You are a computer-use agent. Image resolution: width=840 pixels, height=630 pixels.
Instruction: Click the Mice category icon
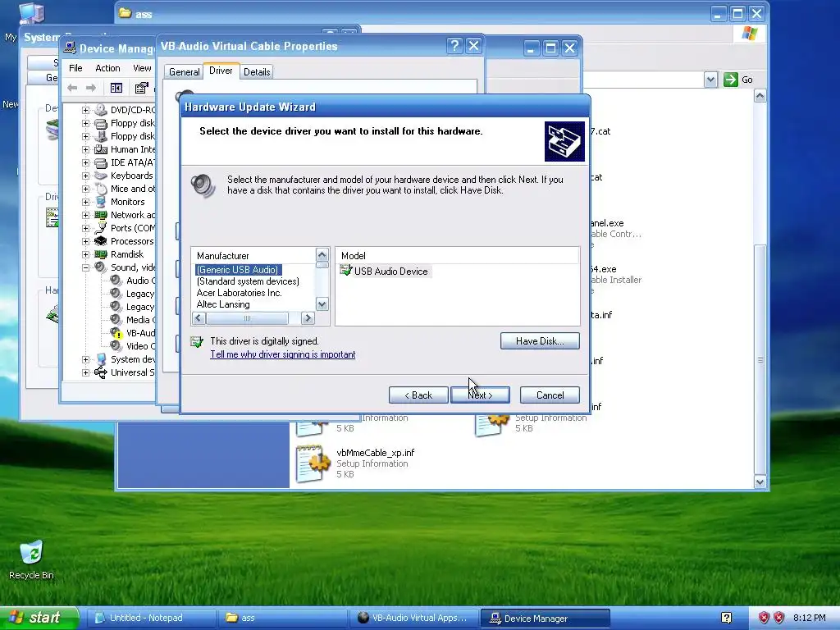tap(101, 189)
